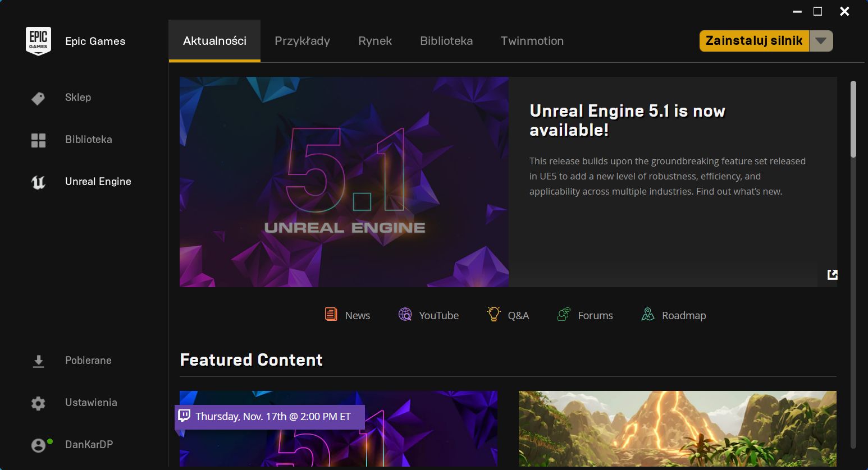Open the volcano landscape featured thumbnail
The image size is (868, 470).
point(678,428)
